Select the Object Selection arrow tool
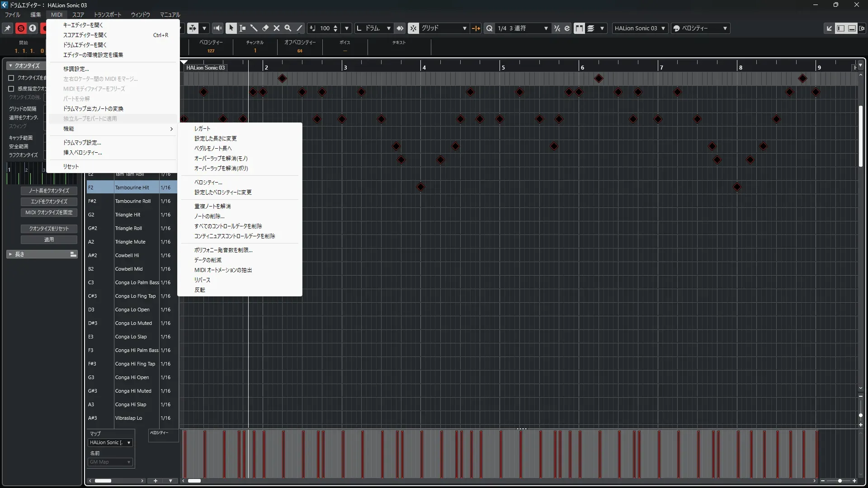This screenshot has width=868, height=488. (x=231, y=28)
